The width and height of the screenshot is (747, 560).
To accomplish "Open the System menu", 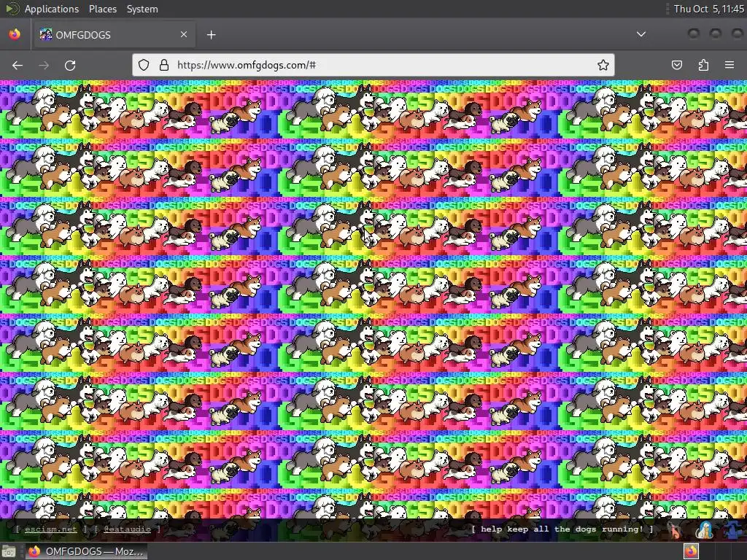I will [142, 9].
